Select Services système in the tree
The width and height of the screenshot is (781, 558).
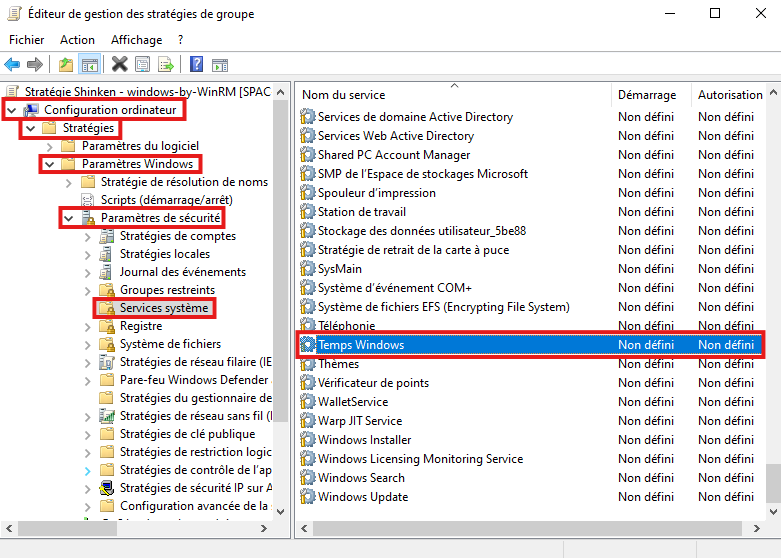(x=164, y=308)
